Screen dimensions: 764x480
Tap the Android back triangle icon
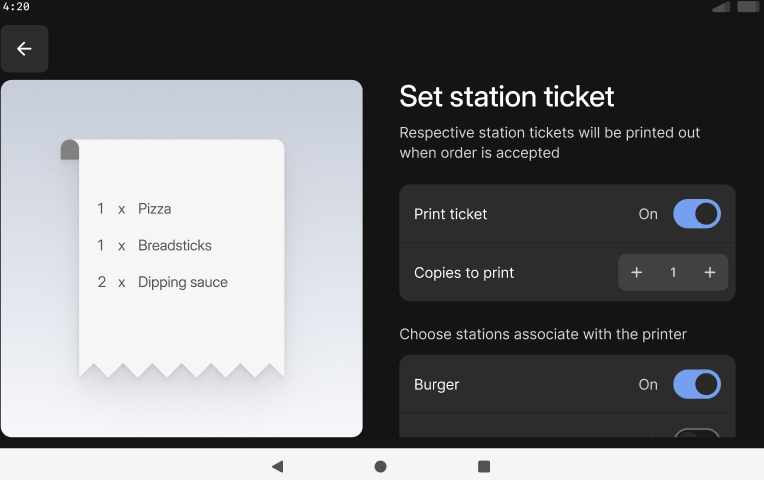pyautogui.click(x=278, y=466)
